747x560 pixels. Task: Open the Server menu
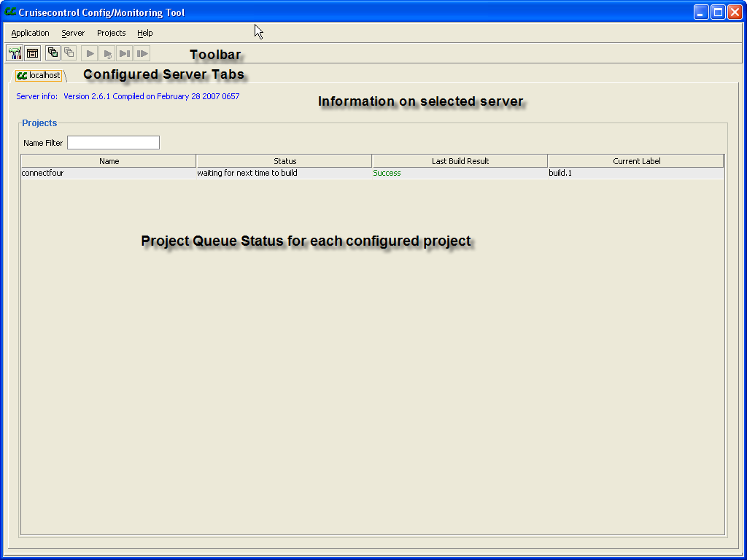tap(73, 33)
